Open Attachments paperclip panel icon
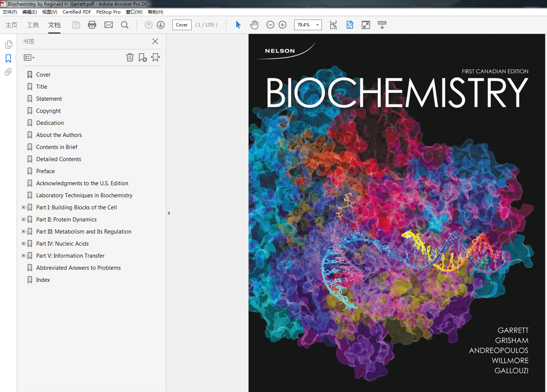 coord(8,72)
